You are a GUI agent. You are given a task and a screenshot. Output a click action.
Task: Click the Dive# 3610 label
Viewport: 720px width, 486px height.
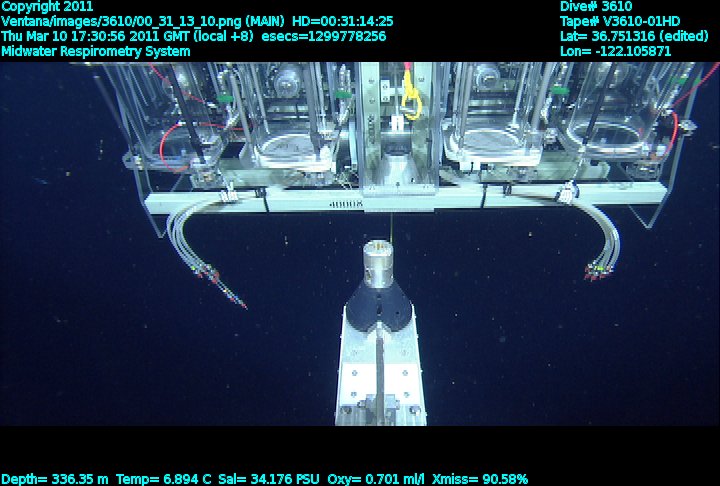(596, 6)
